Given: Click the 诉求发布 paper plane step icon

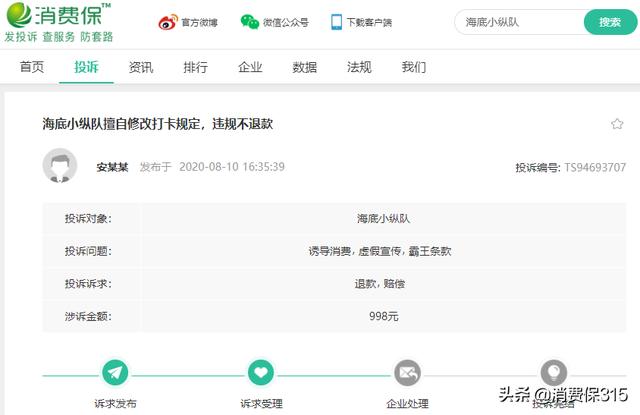Looking at the screenshot, I should [115, 373].
